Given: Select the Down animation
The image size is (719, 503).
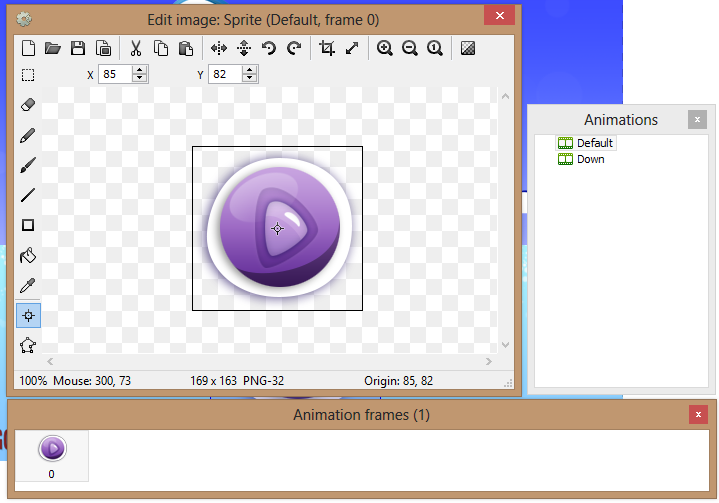Looking at the screenshot, I should point(581,160).
